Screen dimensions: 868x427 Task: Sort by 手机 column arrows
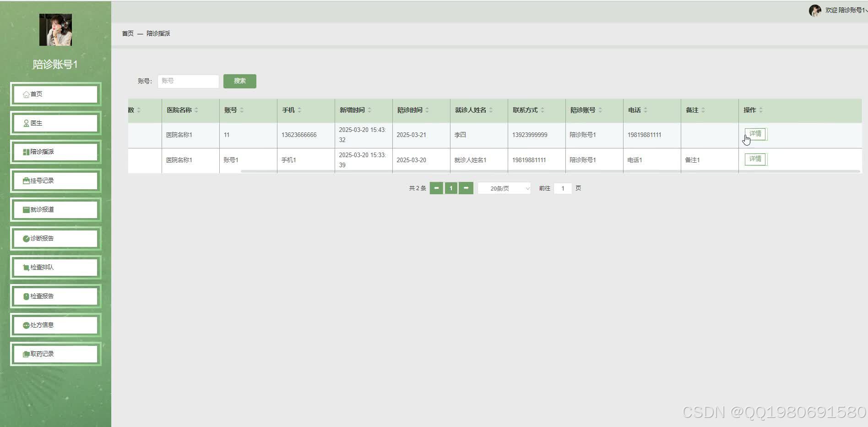click(299, 110)
